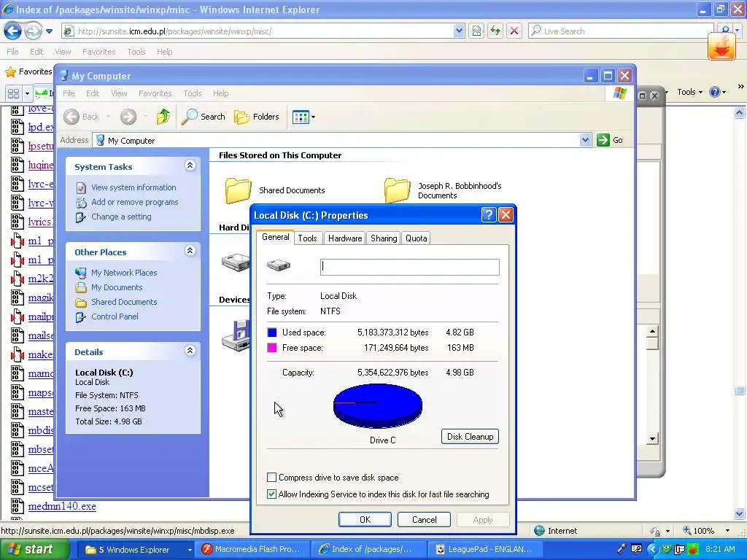Open My Documents in Other Places
Image resolution: width=747 pixels, height=560 pixels.
click(117, 287)
